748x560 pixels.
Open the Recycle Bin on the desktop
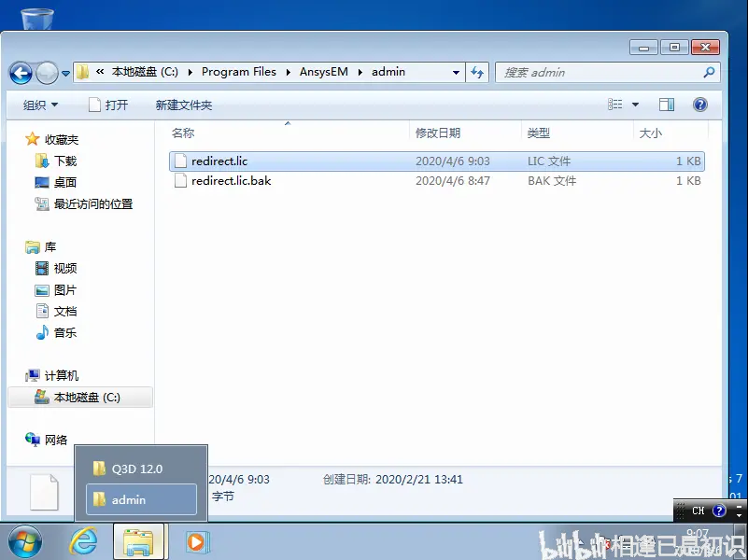(36, 19)
